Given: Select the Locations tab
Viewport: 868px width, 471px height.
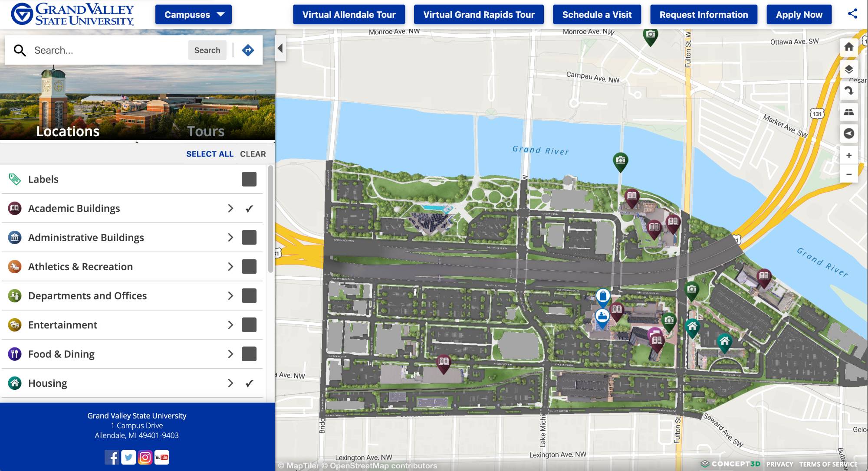Looking at the screenshot, I should (x=68, y=131).
